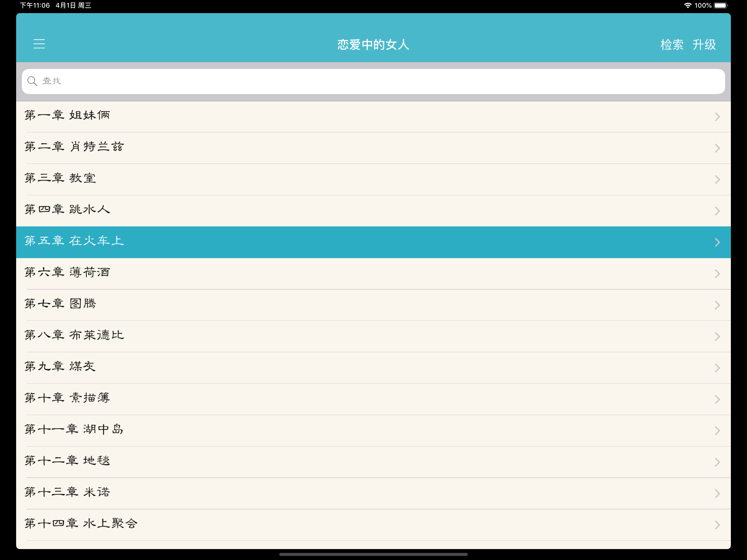The image size is (747, 560).
Task: Tap the 4月1日 周三 date in status bar
Action: pyautogui.click(x=74, y=5)
